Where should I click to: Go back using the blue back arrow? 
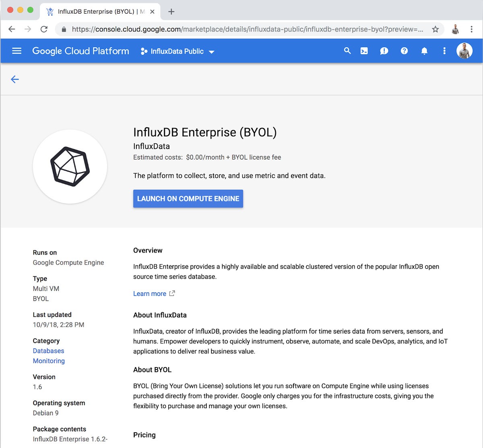[x=15, y=79]
